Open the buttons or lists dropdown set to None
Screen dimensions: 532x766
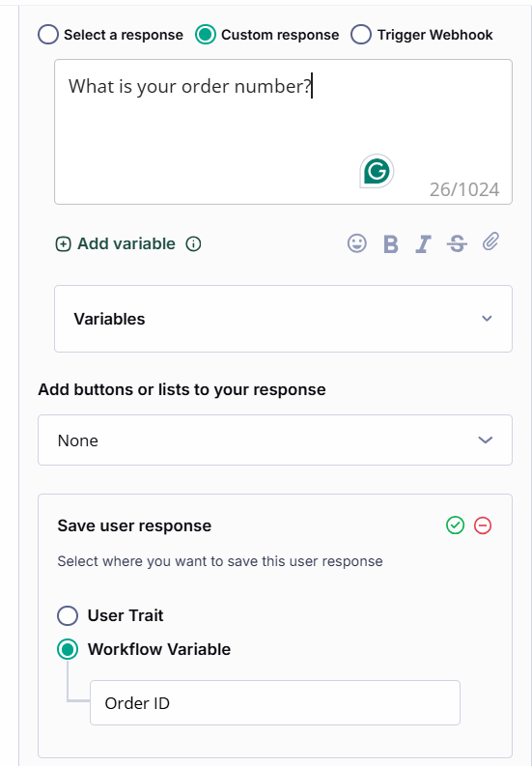pyautogui.click(x=275, y=440)
